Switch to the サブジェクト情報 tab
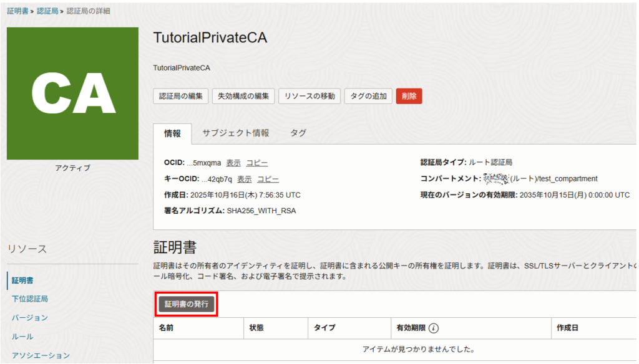639x364 pixels. coord(235,133)
